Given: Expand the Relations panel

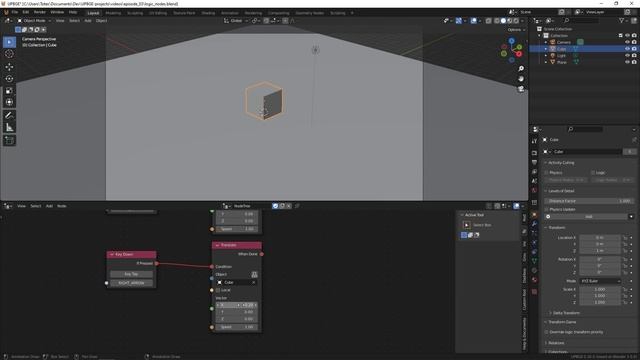Looking at the screenshot, I should [546, 343].
